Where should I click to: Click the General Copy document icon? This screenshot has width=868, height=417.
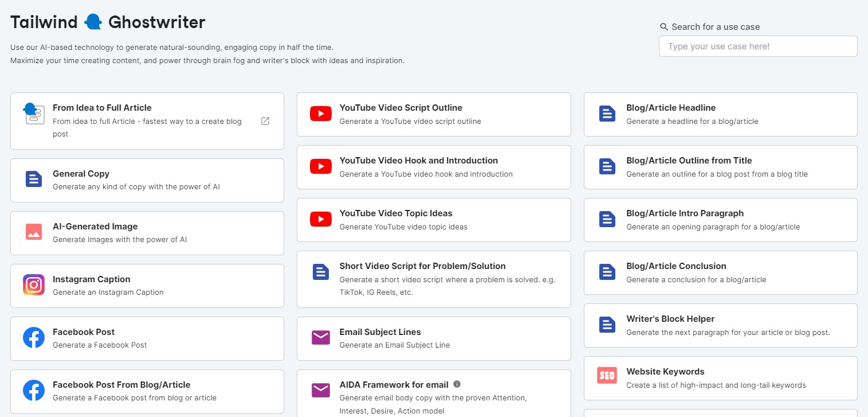click(34, 179)
